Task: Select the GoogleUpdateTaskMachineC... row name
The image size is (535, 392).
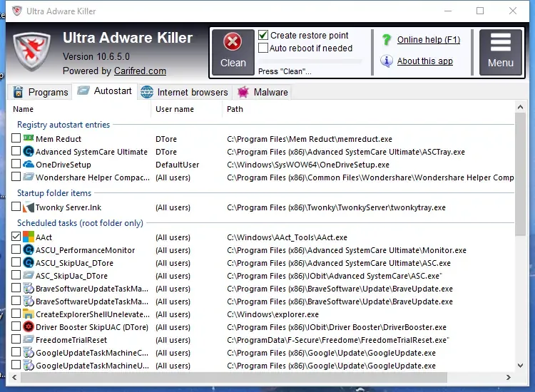Action: [x=92, y=353]
